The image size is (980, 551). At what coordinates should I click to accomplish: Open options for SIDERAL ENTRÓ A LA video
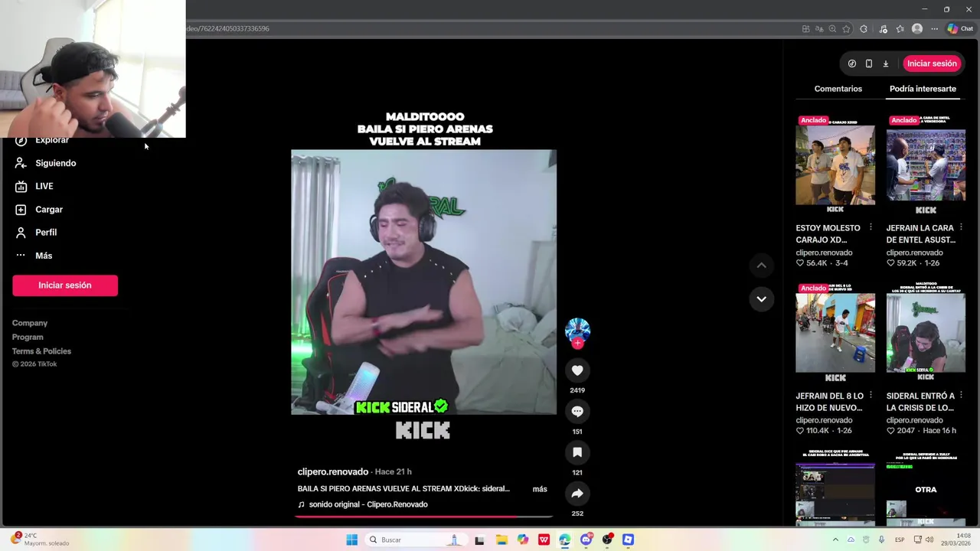[x=962, y=396]
